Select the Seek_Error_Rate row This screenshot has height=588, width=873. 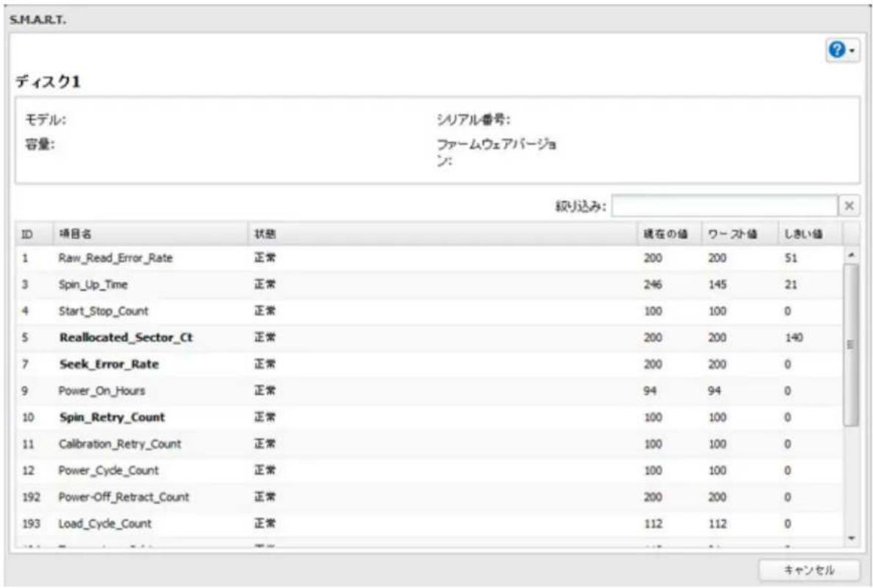click(x=430, y=364)
